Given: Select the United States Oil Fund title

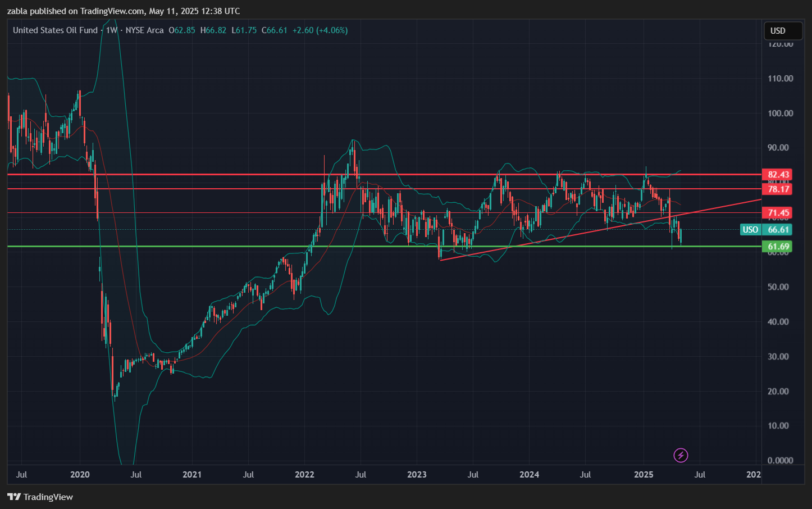Looking at the screenshot, I should 55,30.
